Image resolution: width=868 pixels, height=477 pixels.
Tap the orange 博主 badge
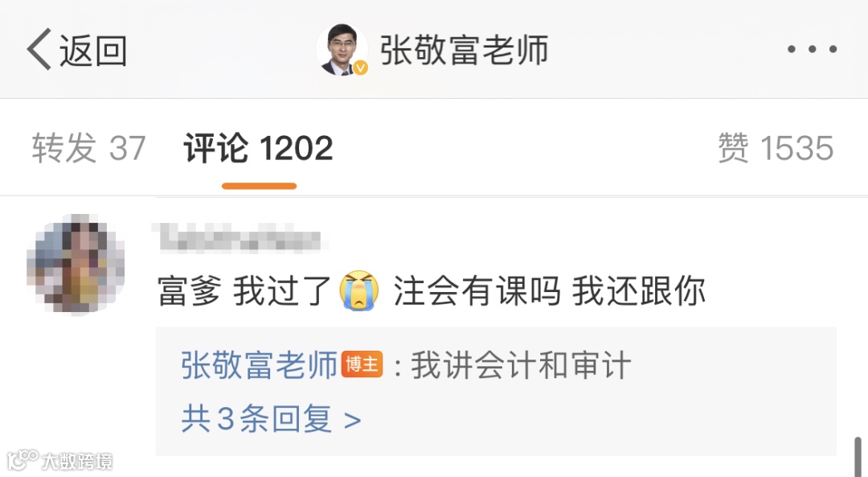coord(362,364)
